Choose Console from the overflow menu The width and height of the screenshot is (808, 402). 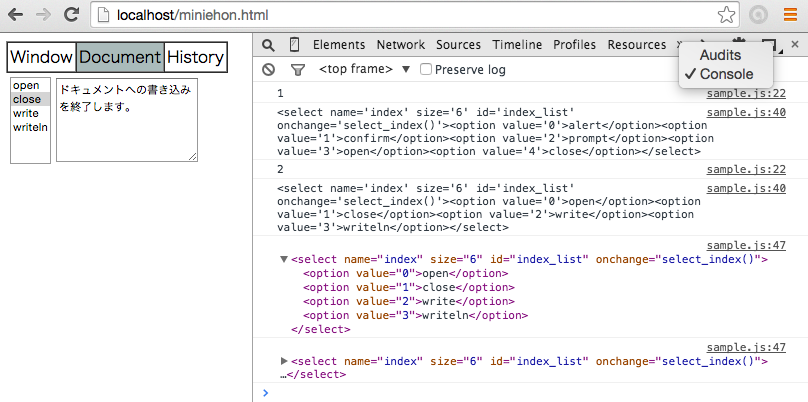726,74
